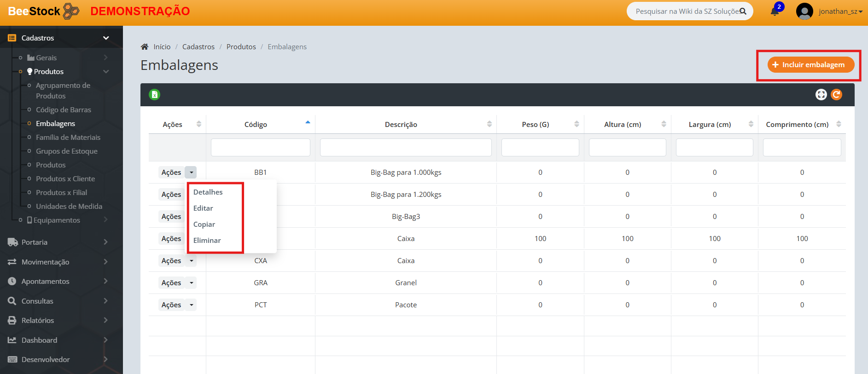Click the user avatar icon

(804, 12)
